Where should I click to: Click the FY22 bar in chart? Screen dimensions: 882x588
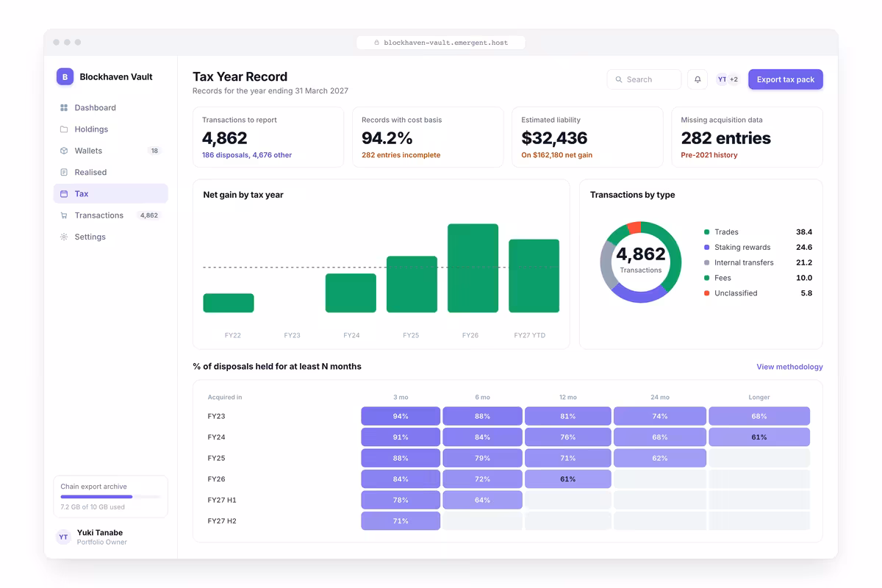(229, 303)
